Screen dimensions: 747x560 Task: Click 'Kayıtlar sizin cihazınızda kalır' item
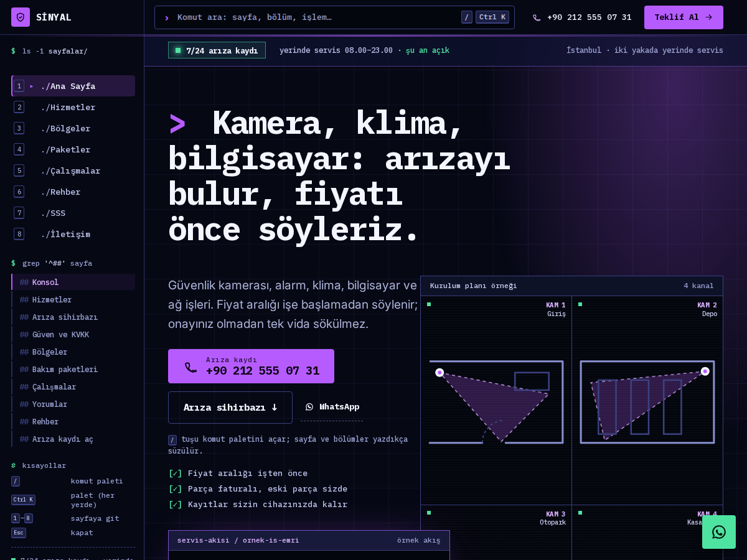(x=258, y=504)
